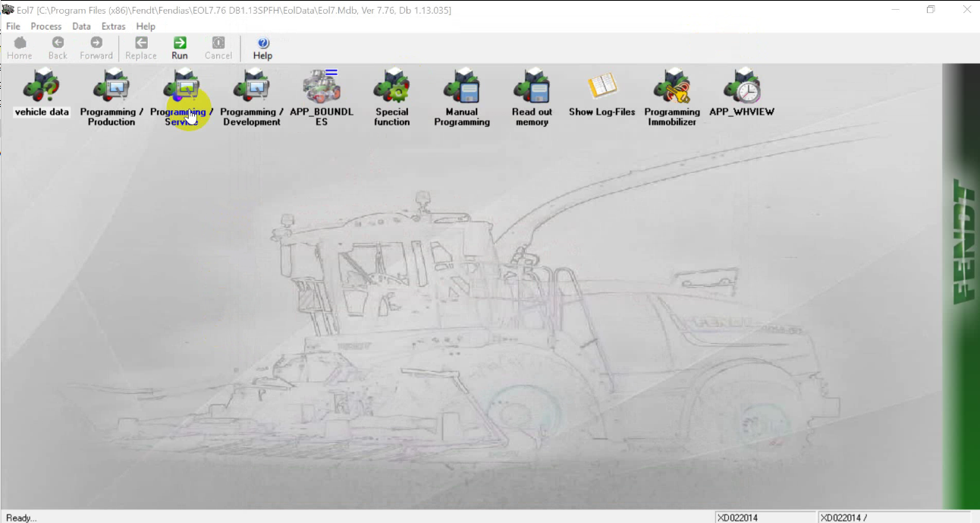
Task: Open the Help menu
Action: tap(146, 26)
